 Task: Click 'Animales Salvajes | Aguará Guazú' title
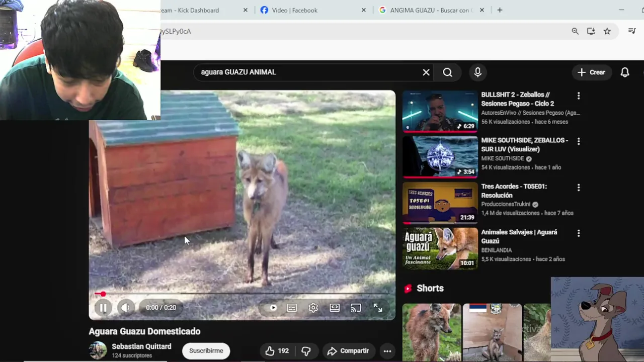click(x=519, y=236)
